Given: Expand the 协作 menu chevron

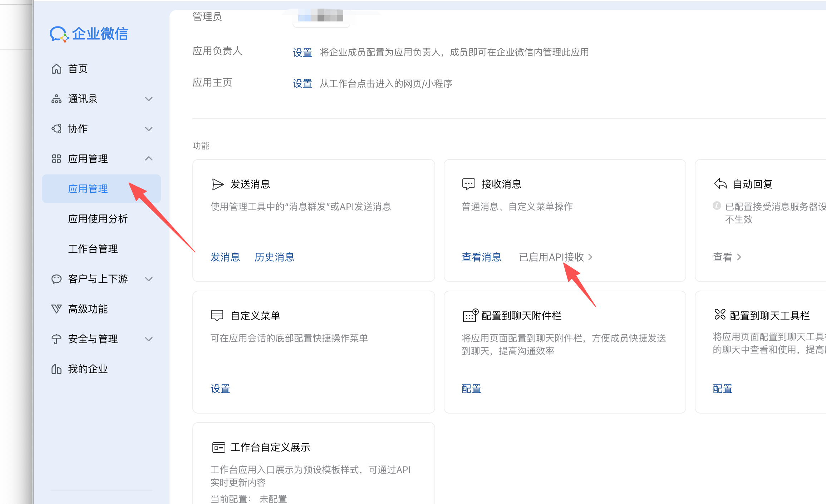Looking at the screenshot, I should coord(149,129).
